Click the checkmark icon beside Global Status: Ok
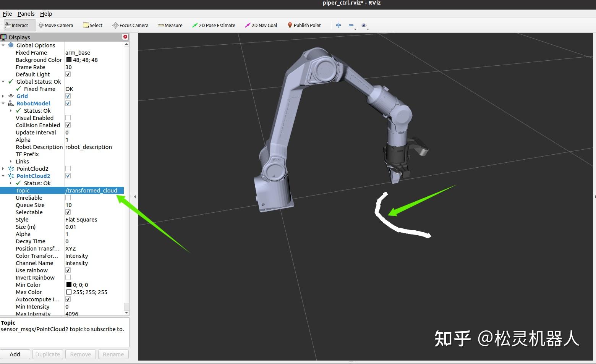 click(11, 81)
